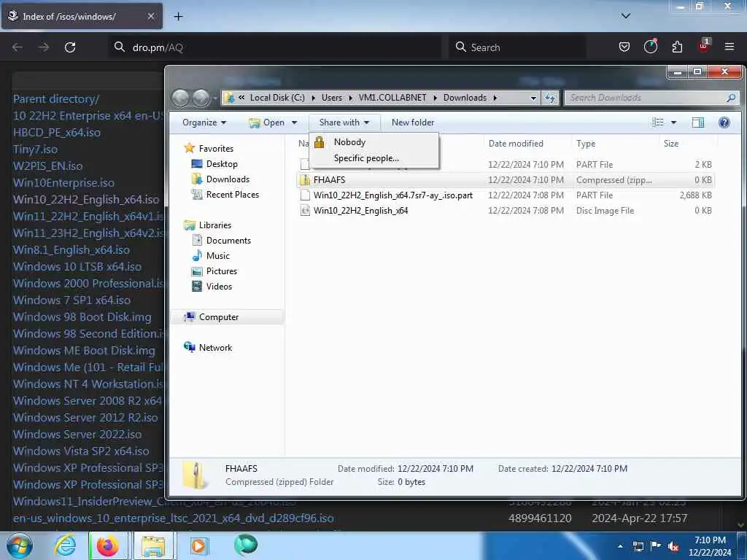Expand the view options dropdown arrow
Screen dimensions: 747x560
pyautogui.click(x=673, y=122)
